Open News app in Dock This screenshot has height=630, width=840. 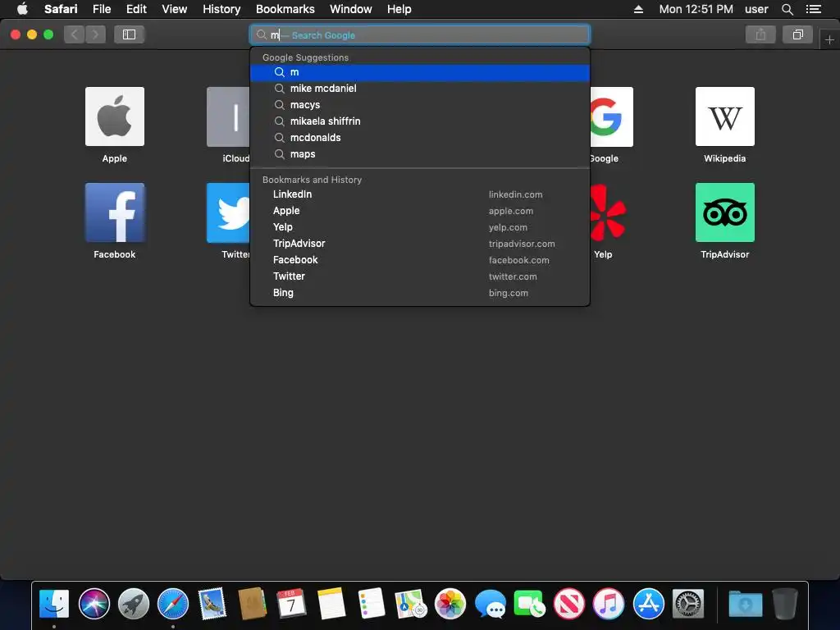point(569,604)
